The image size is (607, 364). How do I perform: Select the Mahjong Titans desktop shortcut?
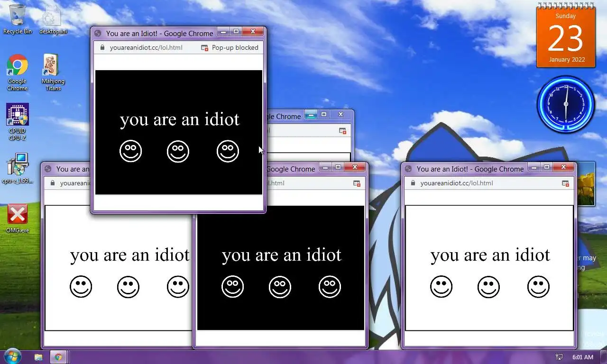(x=53, y=73)
